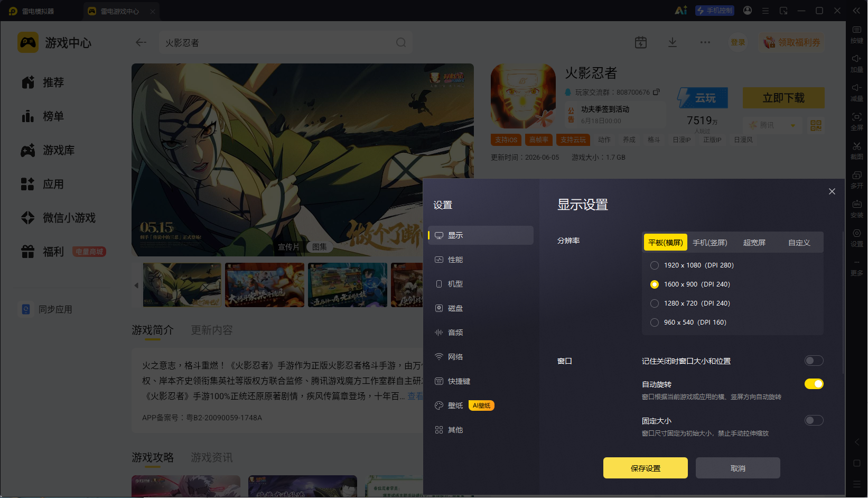Click the 设置 settings sidebar icon
868x498 pixels.
(x=857, y=238)
